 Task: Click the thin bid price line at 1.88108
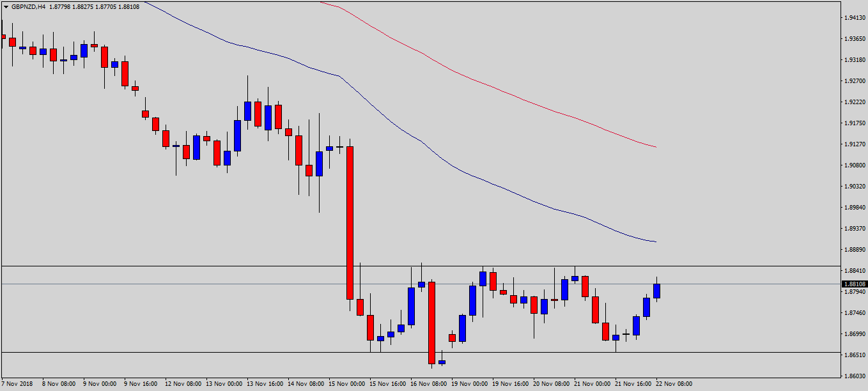click(x=420, y=284)
